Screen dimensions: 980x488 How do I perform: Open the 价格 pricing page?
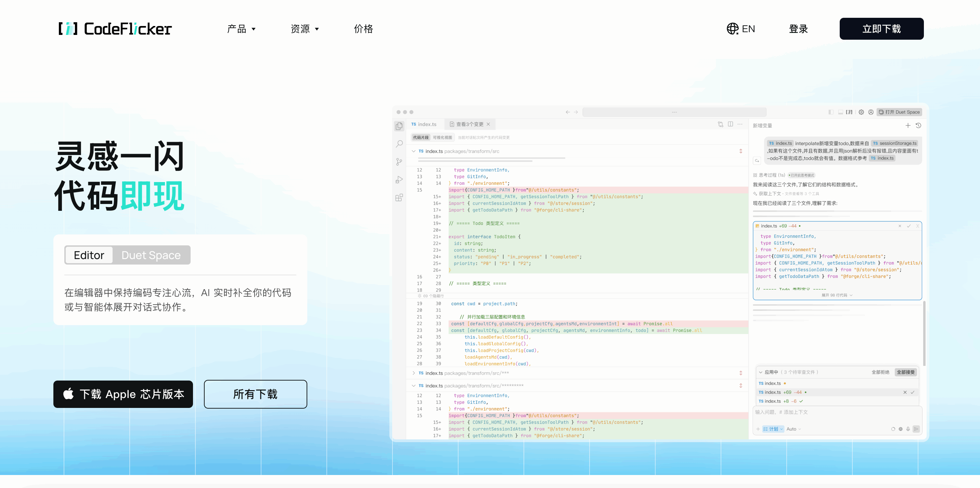coord(363,28)
